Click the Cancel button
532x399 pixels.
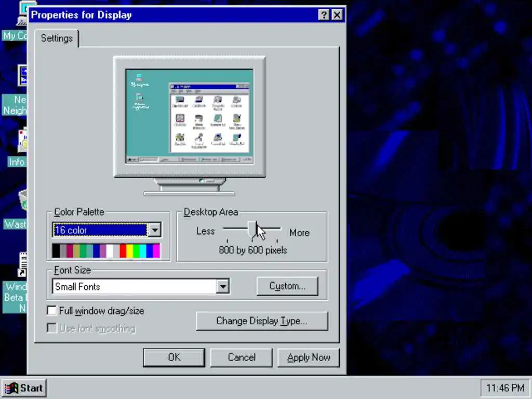pyautogui.click(x=241, y=357)
